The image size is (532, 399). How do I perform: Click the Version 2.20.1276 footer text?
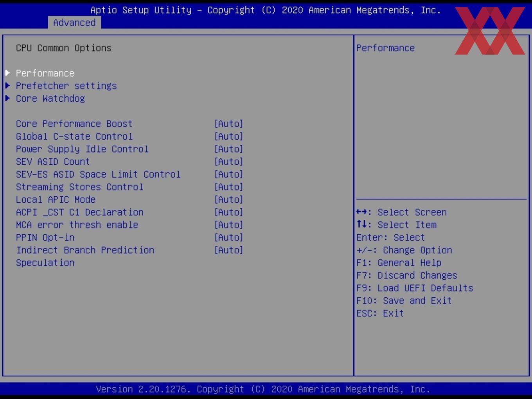pos(263,389)
